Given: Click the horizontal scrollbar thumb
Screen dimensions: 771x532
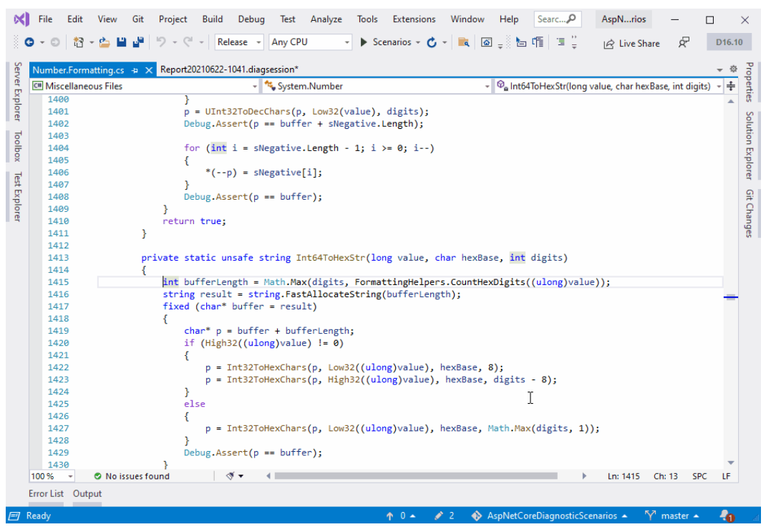Looking at the screenshot, I should [416, 476].
